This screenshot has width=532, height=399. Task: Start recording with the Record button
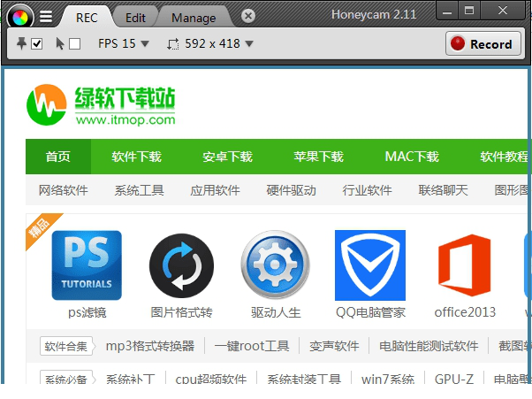click(483, 44)
